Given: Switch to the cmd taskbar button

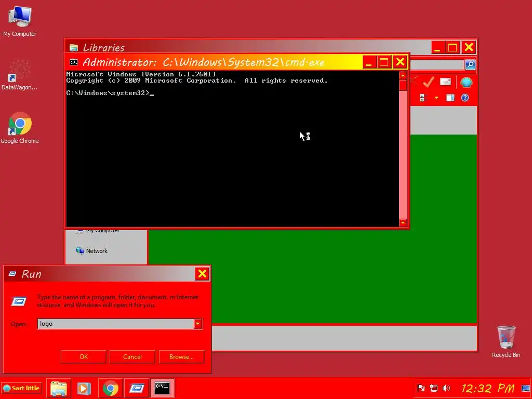Looking at the screenshot, I should pos(162,388).
